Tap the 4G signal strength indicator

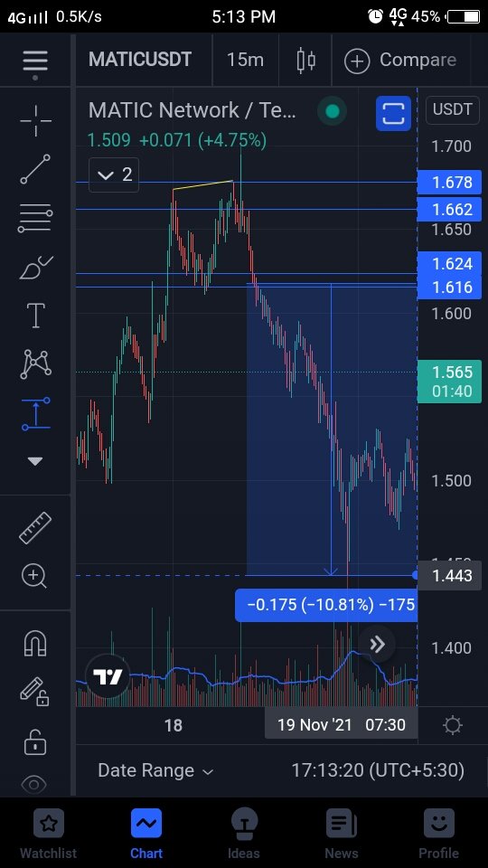(x=27, y=18)
